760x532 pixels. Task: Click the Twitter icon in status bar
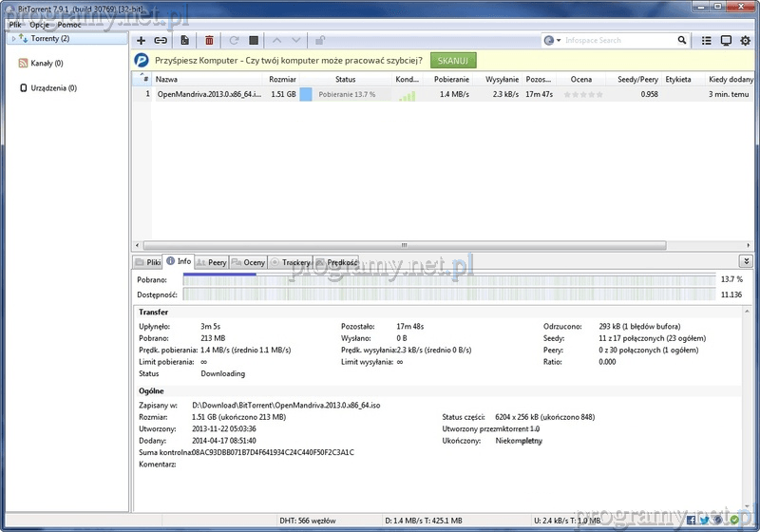point(704,520)
